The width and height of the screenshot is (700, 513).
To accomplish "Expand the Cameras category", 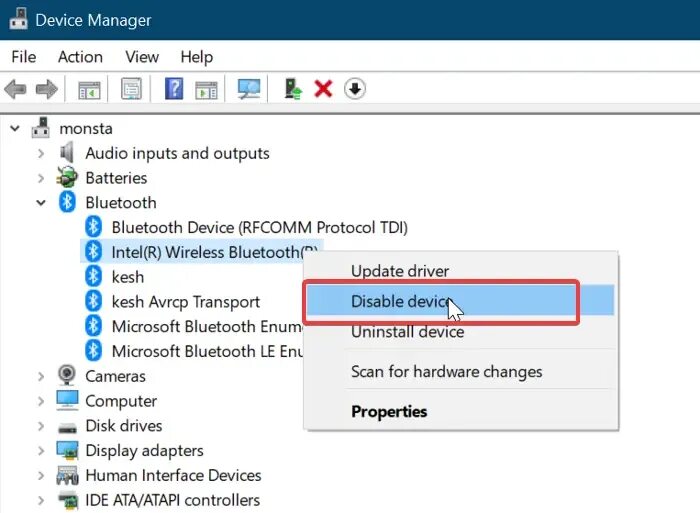I will click(41, 376).
